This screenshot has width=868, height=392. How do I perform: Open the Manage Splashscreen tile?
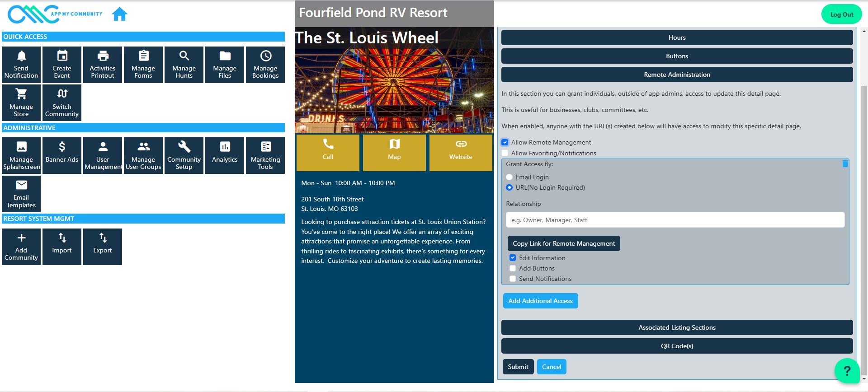click(21, 156)
